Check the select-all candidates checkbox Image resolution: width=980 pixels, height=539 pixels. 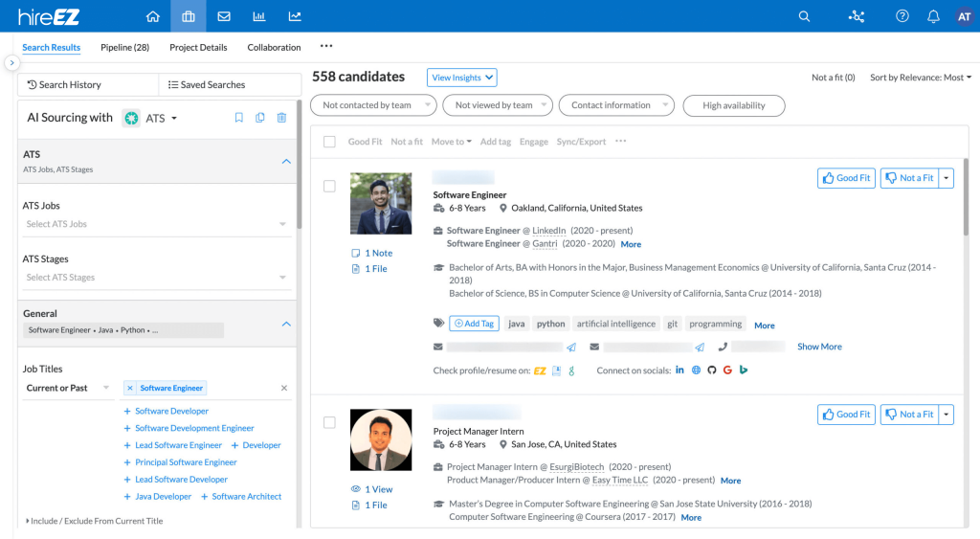329,142
